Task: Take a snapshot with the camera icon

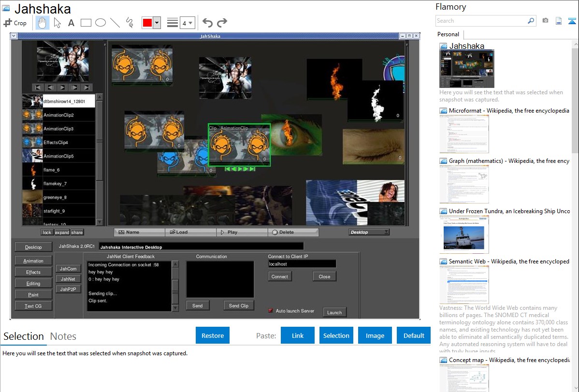Action: tap(545, 21)
